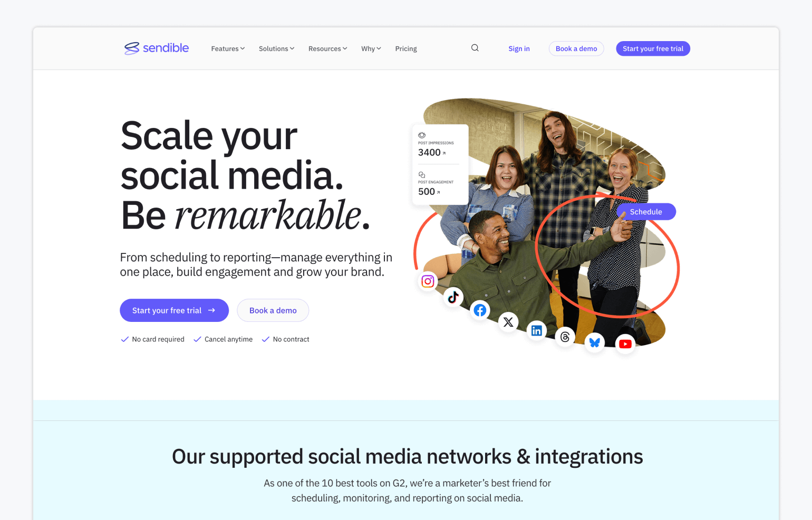Screen dimensions: 812x520
Task: Select the Facebook icon
Action: click(480, 310)
